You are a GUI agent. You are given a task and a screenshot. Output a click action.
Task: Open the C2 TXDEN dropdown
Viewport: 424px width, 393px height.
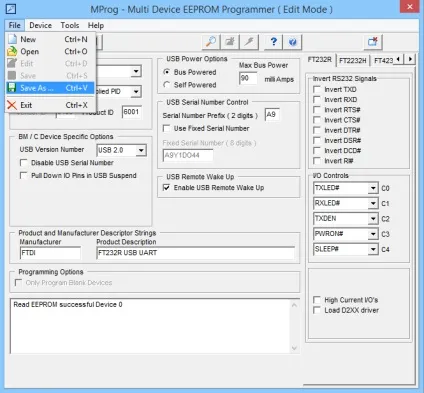click(373, 219)
